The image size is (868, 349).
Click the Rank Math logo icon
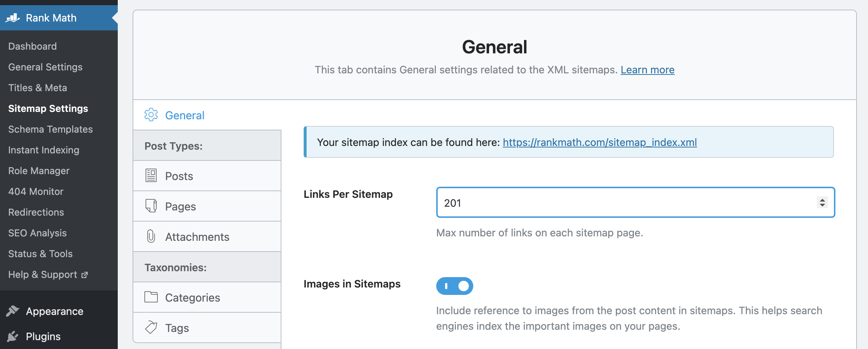click(13, 18)
